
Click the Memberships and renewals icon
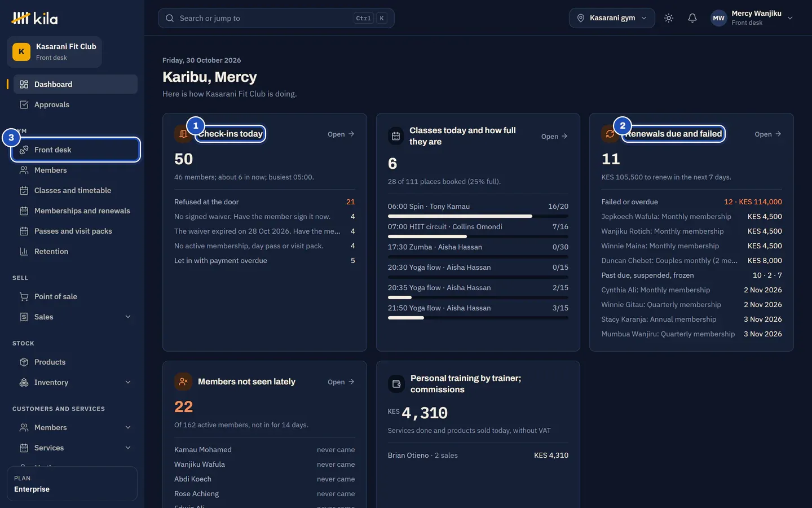click(24, 211)
